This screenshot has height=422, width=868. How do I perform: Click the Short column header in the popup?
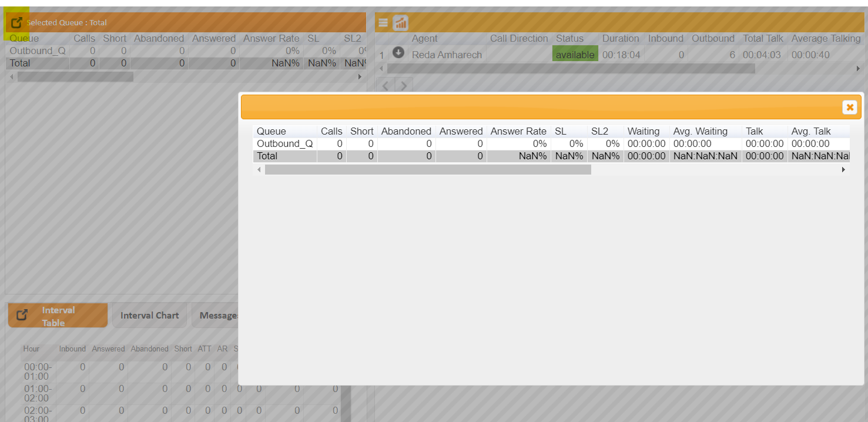point(362,131)
